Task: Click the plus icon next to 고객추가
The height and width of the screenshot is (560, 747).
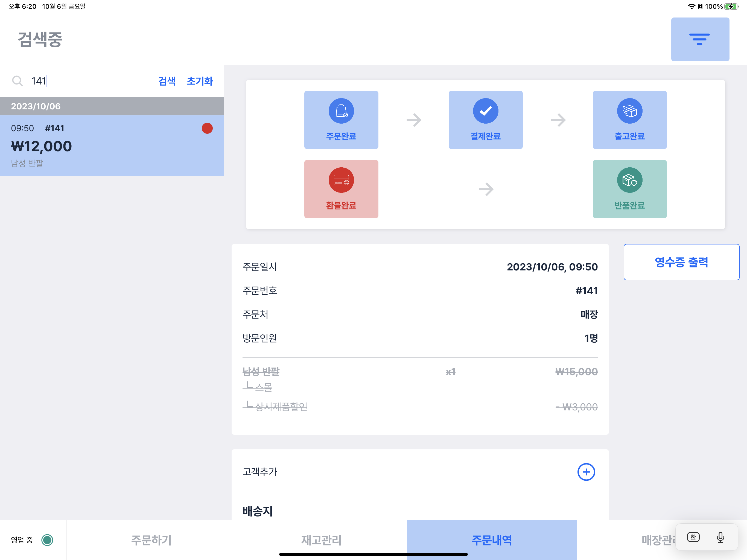Action: click(x=586, y=472)
